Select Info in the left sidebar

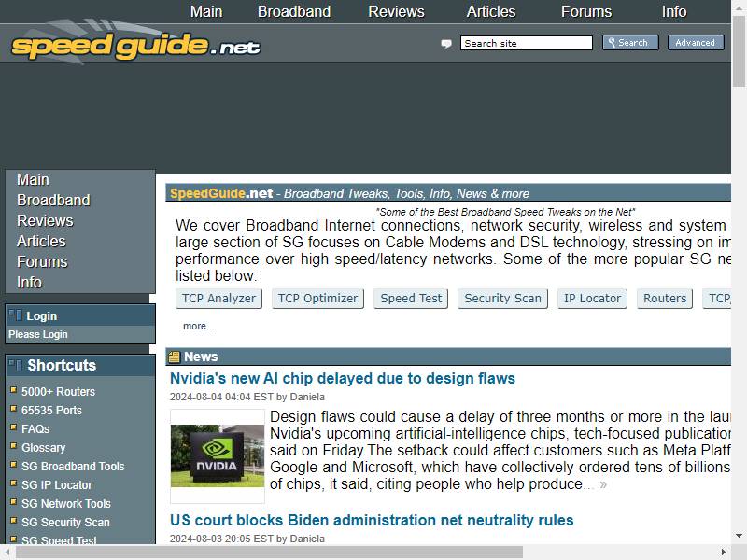click(29, 282)
